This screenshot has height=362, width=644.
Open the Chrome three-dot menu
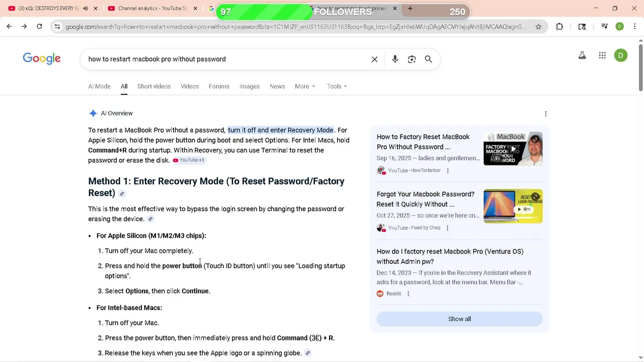click(x=634, y=27)
